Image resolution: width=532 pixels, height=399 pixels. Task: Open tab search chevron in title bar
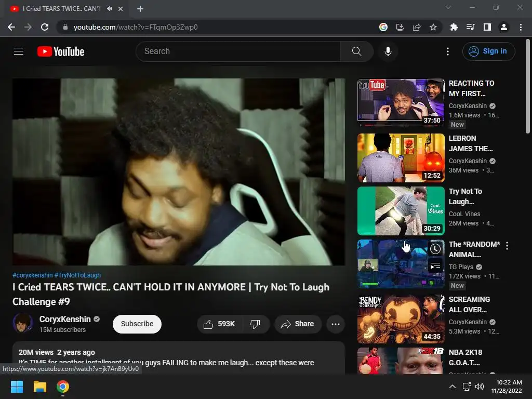pos(448,7)
